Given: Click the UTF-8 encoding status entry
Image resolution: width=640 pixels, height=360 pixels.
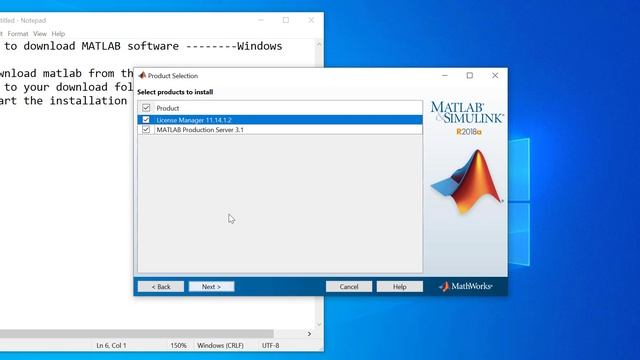Looking at the screenshot, I should 271,345.
